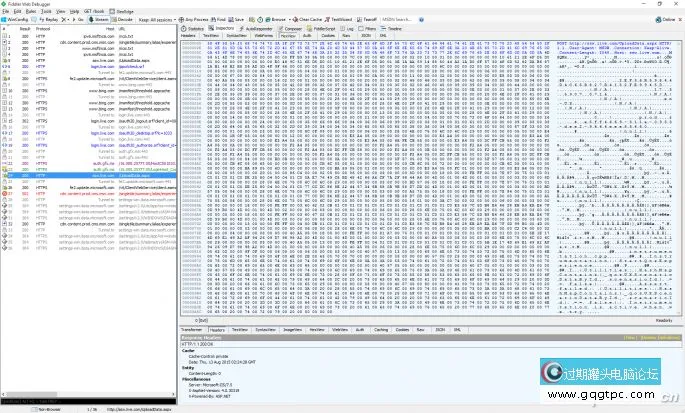Switch to the AutoResponder tab

pyautogui.click(x=257, y=29)
